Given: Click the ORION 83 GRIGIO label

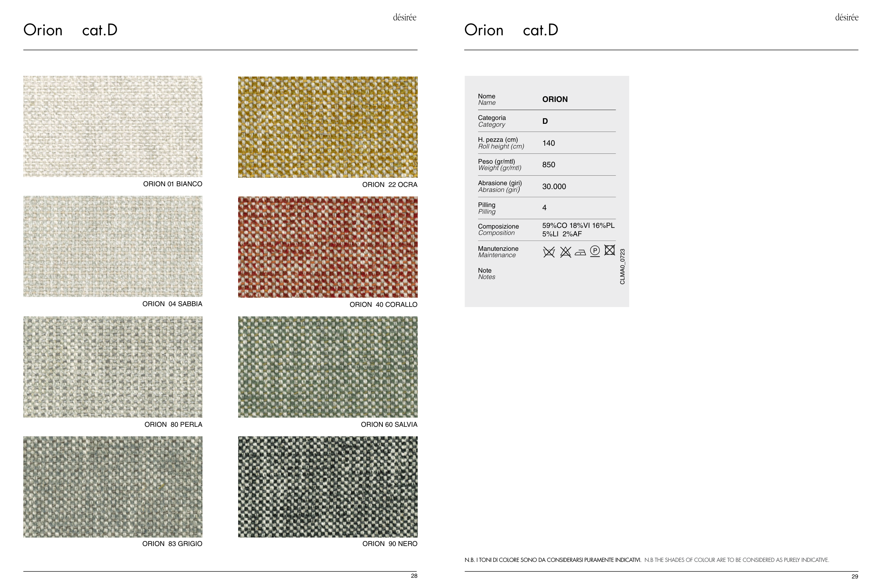Looking at the screenshot, I should tap(172, 544).
